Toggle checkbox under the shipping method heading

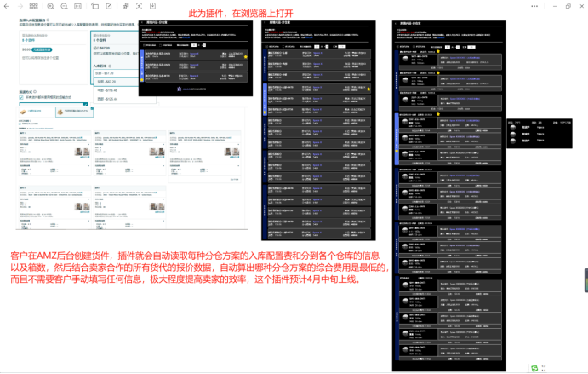pyautogui.click(x=21, y=97)
